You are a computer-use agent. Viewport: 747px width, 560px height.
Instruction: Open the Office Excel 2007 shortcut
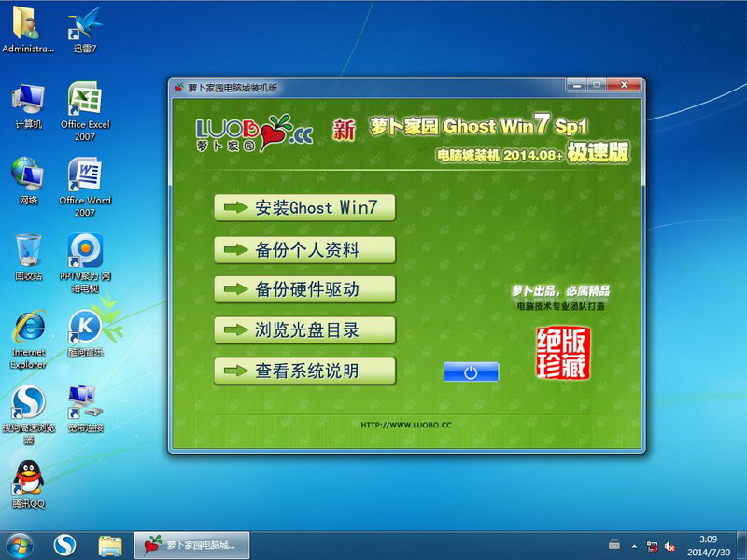pyautogui.click(x=85, y=111)
